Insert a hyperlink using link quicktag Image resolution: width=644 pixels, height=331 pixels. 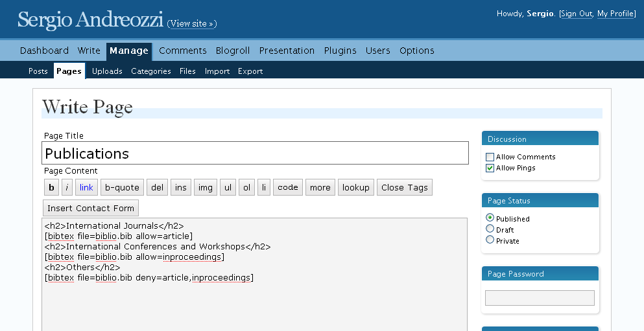click(86, 187)
